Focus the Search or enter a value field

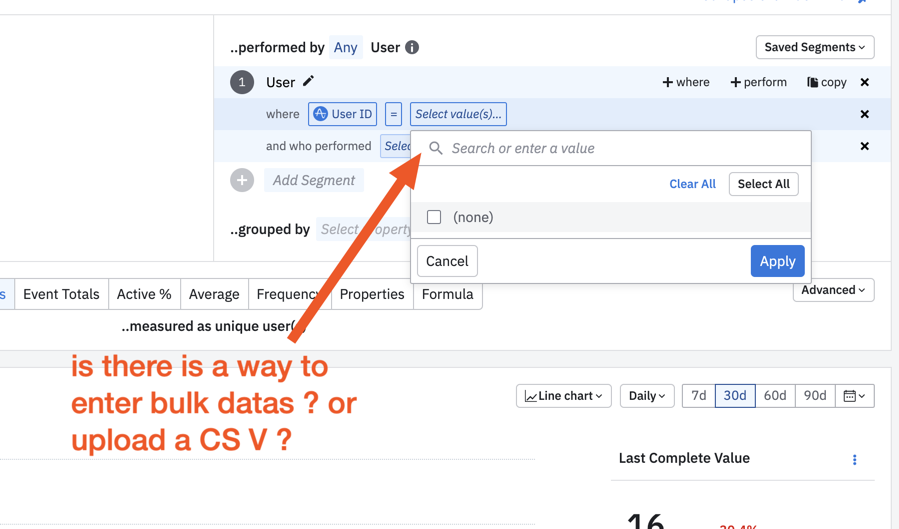[611, 148]
